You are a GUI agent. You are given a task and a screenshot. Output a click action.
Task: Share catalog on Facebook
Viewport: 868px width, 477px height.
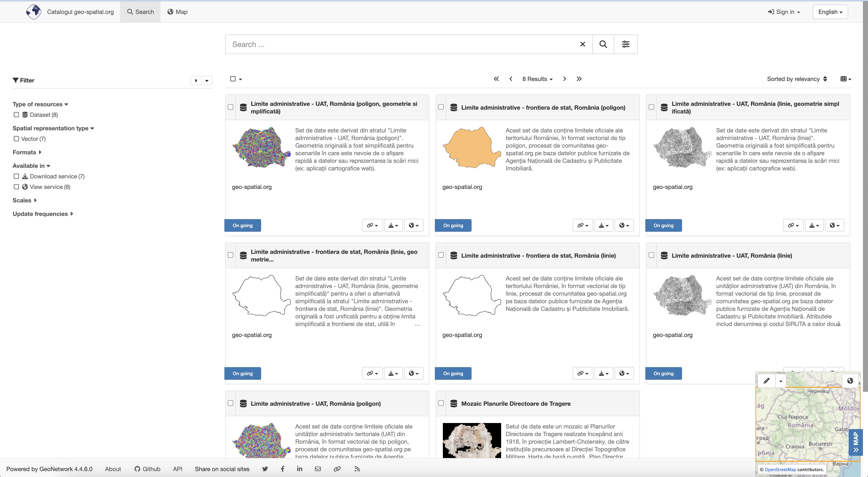click(x=282, y=469)
